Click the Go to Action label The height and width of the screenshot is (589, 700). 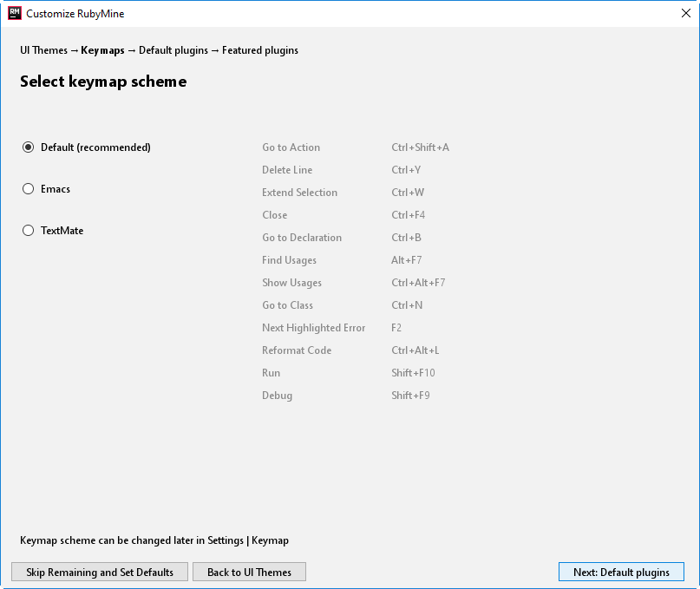point(291,147)
